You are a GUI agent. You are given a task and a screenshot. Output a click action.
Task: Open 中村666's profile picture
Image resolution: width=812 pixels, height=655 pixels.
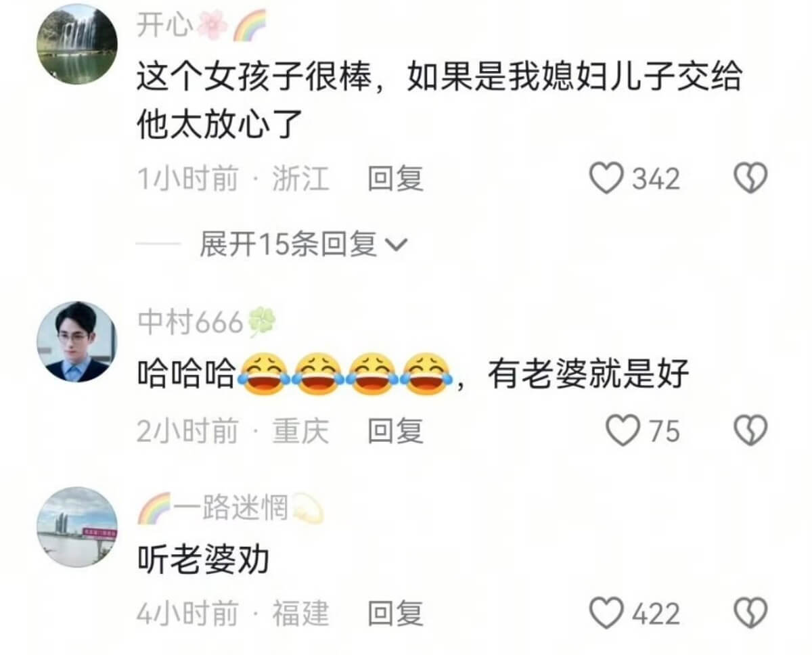76,342
